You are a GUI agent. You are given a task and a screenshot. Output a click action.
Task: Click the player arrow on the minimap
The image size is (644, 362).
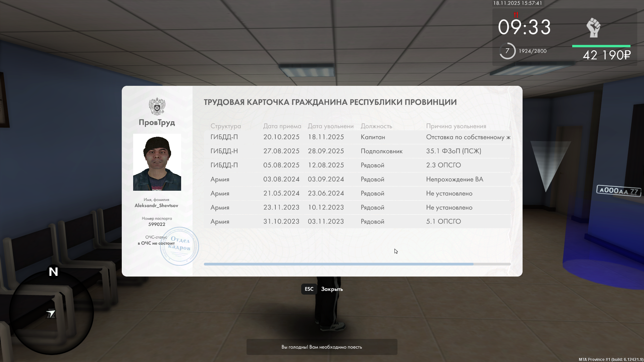[51, 314]
